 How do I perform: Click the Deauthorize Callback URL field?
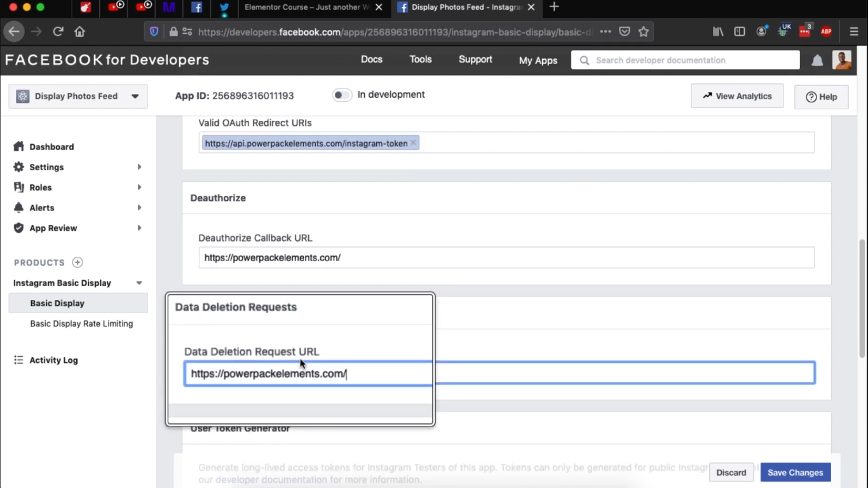(x=506, y=257)
